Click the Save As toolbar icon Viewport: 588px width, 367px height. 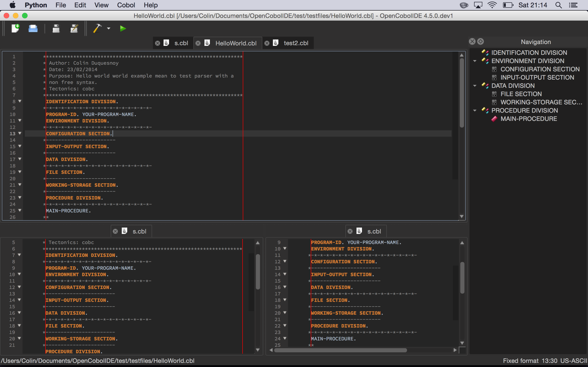tap(74, 28)
